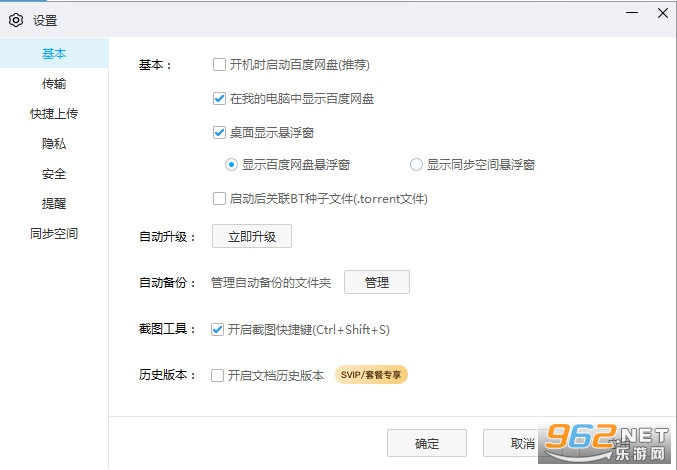Minimize the settings window
Screen dimensions: 677x470
[x=632, y=13]
